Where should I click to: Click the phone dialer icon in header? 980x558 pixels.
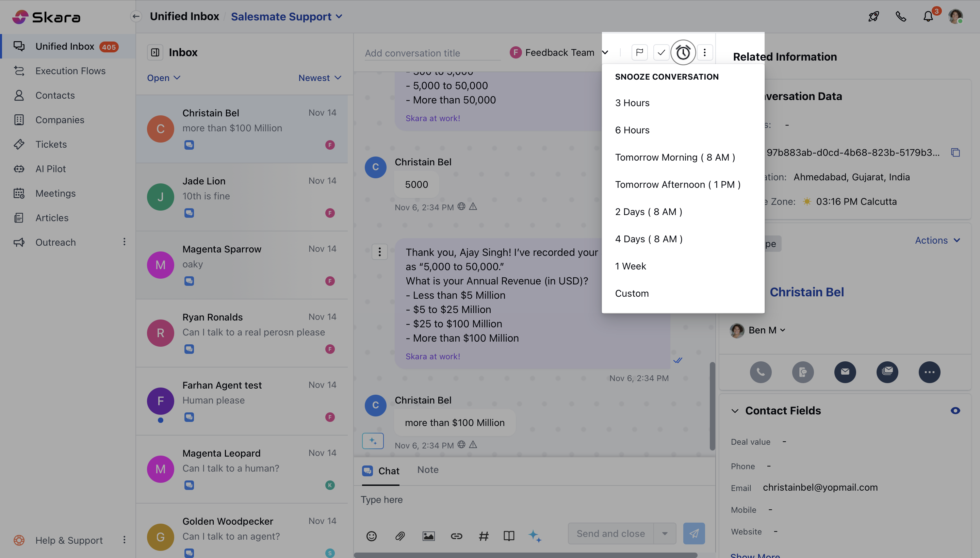tap(901, 16)
